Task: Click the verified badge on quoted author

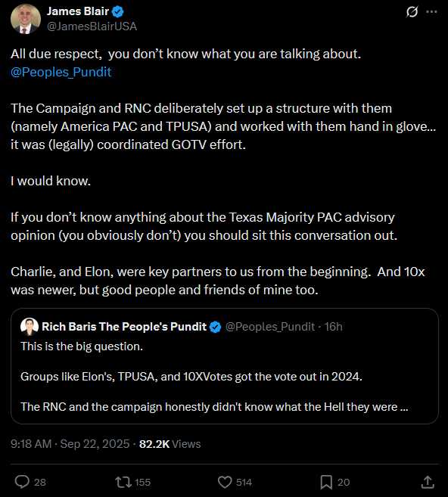Action: click(x=216, y=327)
